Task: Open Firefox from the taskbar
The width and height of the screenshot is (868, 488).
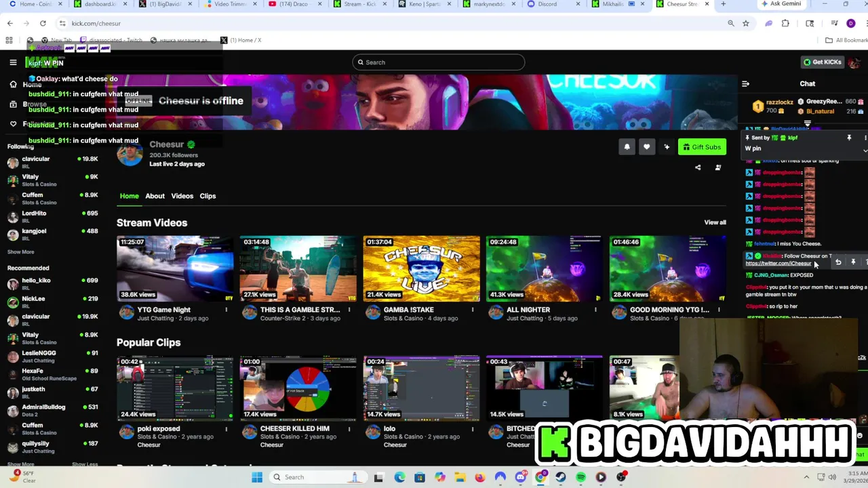Action: [x=480, y=477]
